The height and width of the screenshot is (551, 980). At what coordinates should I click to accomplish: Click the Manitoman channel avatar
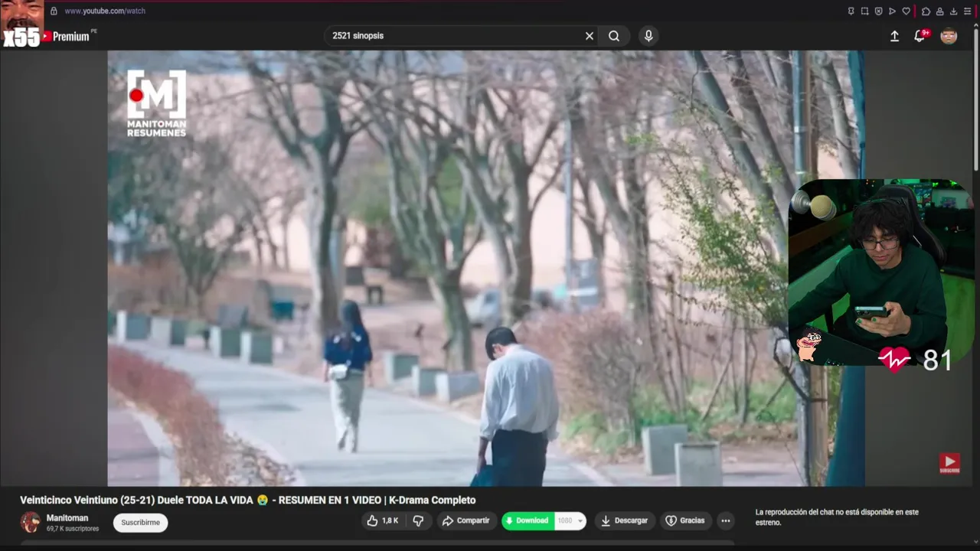pyautogui.click(x=31, y=523)
